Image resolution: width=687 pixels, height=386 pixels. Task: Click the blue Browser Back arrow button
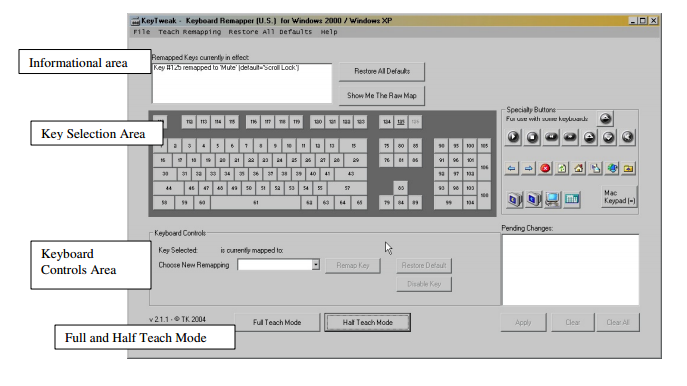511,168
